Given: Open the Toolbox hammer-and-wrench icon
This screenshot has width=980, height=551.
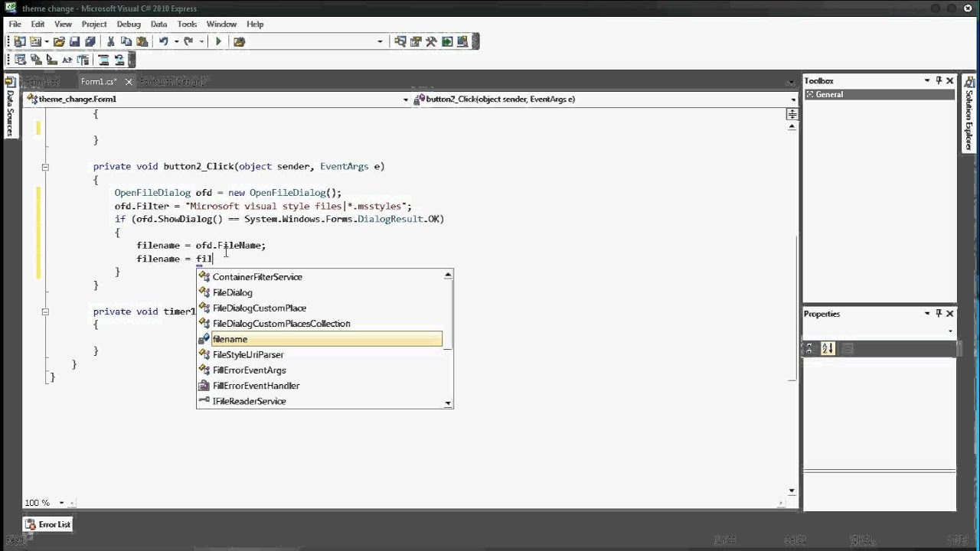Looking at the screenshot, I should (431, 42).
